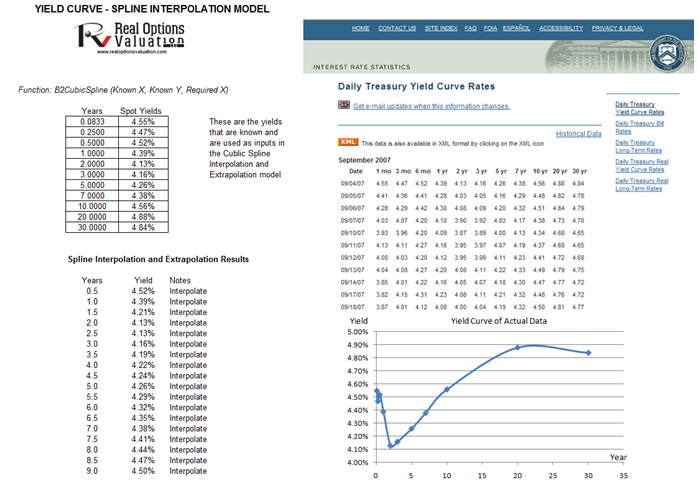Click the 1 mo column header

pos(383,171)
